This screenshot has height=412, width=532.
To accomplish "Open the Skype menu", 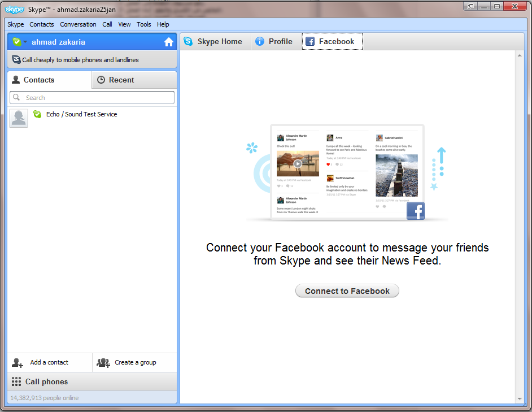I will tap(16, 24).
